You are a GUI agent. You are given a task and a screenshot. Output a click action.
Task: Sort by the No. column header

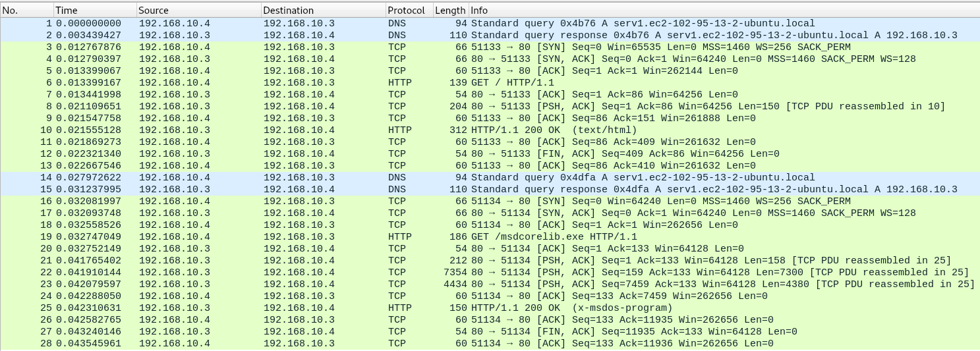pyautogui.click(x=26, y=11)
